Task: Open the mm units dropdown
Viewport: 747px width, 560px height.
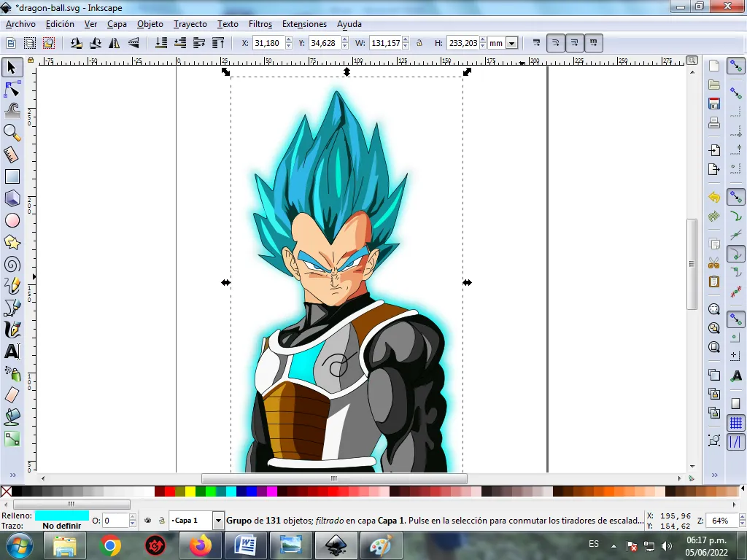Action: (512, 43)
